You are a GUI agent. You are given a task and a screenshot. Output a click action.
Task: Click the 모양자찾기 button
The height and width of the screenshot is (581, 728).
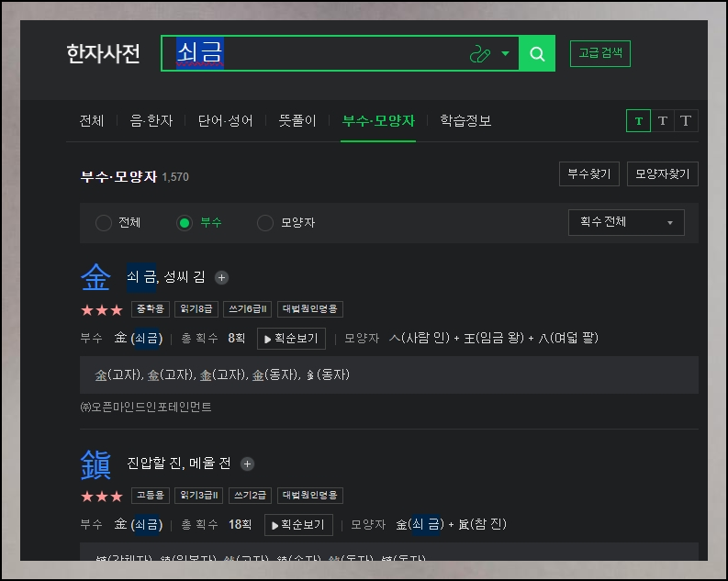point(663,174)
